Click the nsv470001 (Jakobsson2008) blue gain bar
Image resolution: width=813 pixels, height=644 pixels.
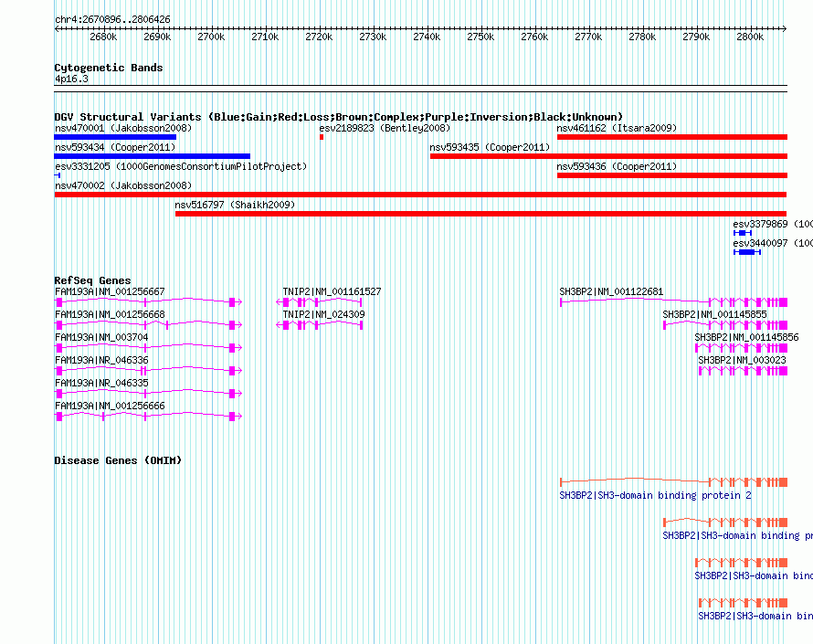115,137
